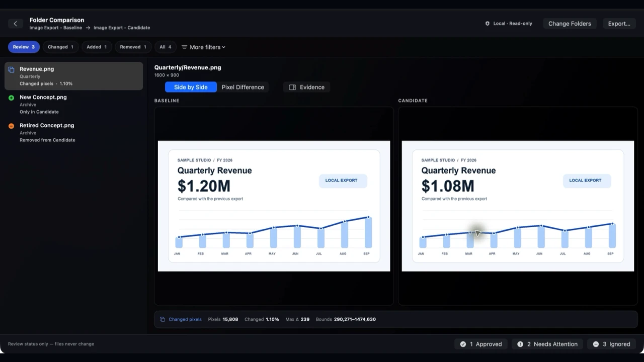
Task: Click the orange removed icon for Retired Concept.png
Action: coord(11,126)
